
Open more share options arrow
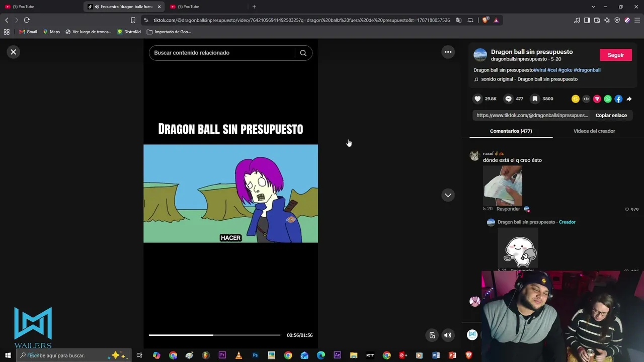pos(629,99)
